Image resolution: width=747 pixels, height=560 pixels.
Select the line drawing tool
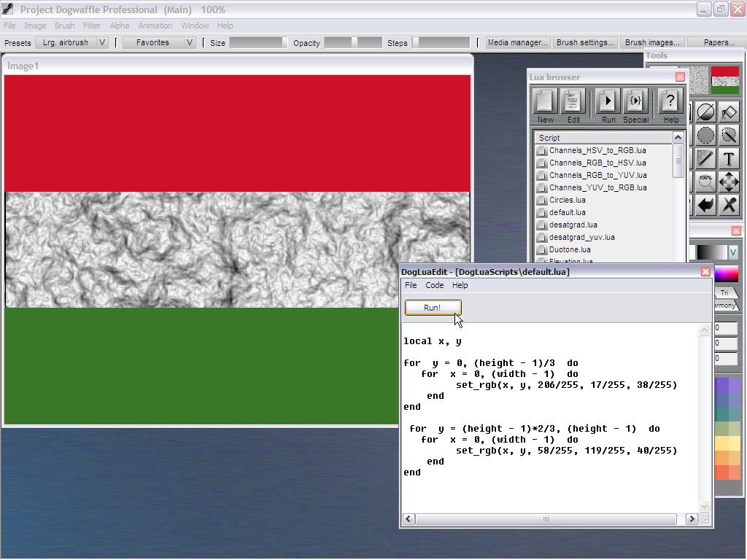[705, 159]
